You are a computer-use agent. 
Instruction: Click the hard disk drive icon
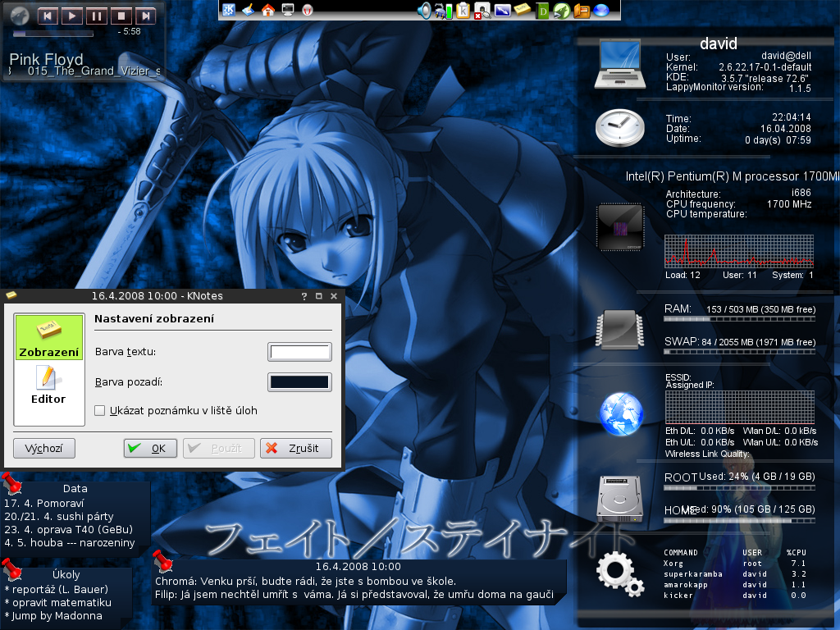click(620, 499)
